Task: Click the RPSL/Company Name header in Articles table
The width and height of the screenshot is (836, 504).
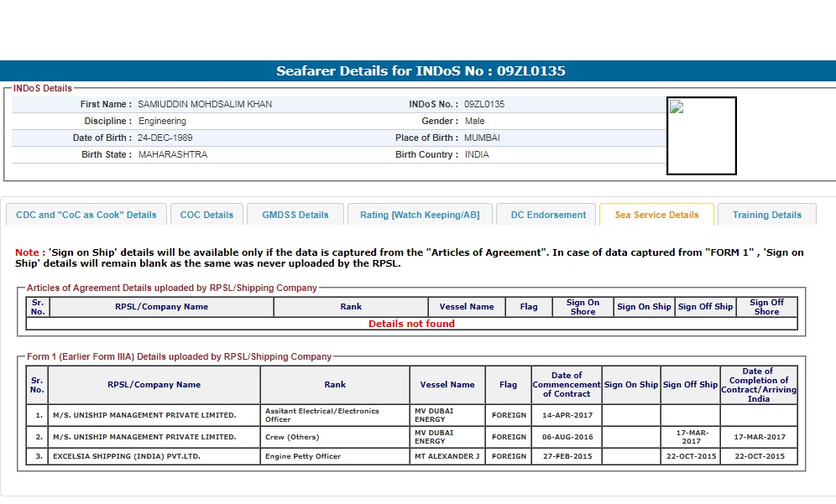Action: 161,307
